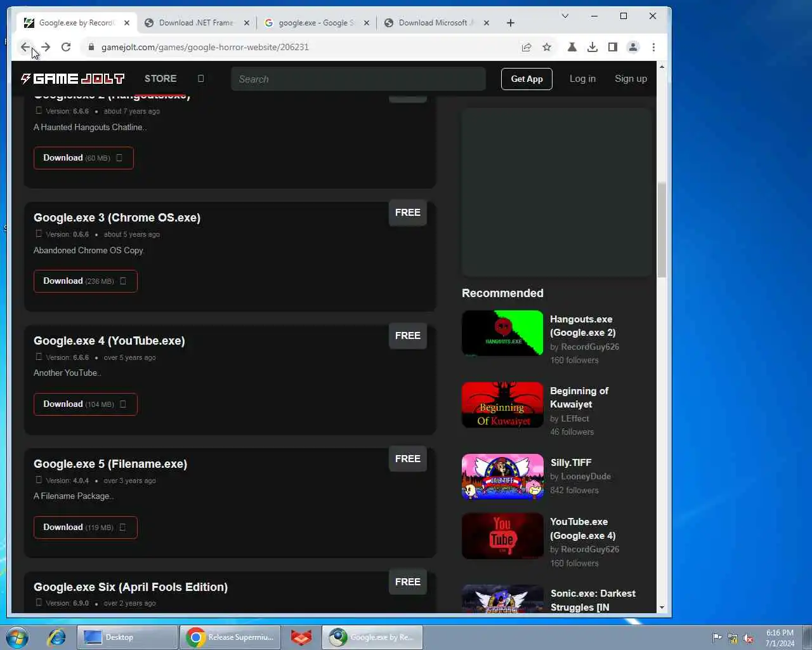
Task: Download Hangouts.exe 60 MB package
Action: click(84, 158)
